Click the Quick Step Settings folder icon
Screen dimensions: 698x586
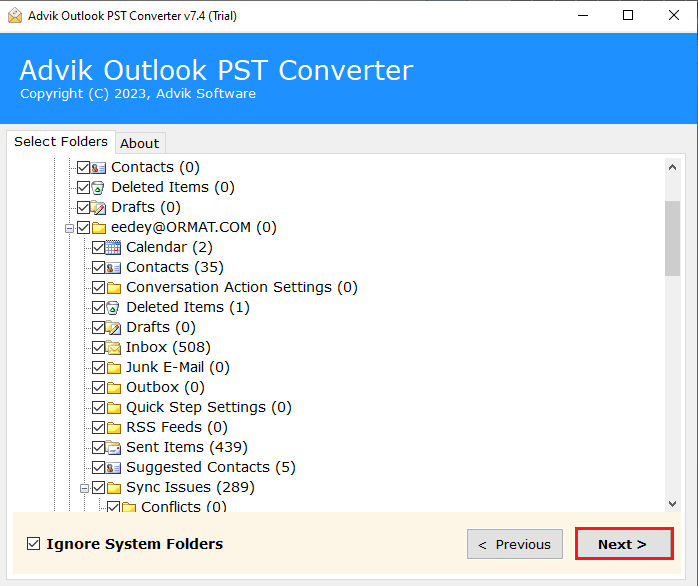point(114,407)
